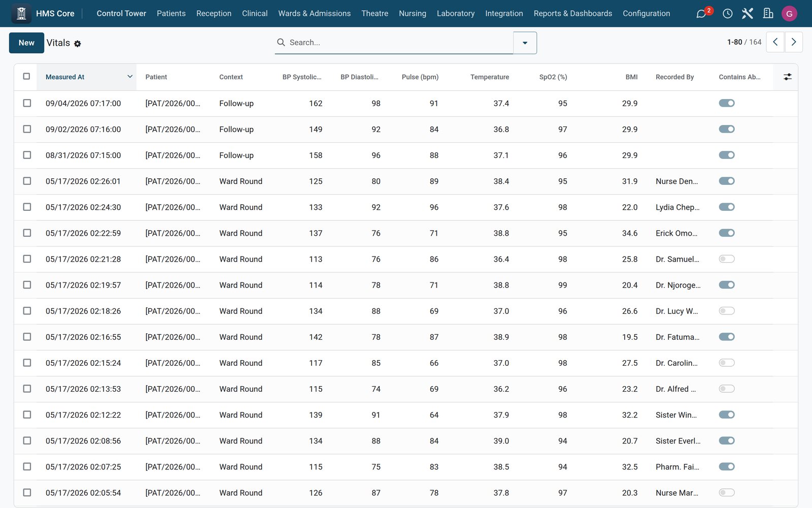Sort by the Recorded By column header

(674, 77)
